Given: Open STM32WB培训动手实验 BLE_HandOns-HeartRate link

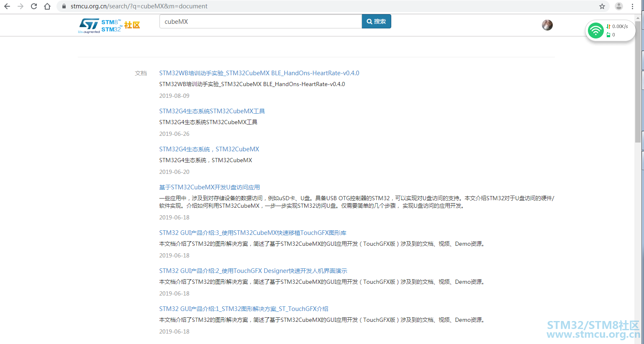Looking at the screenshot, I should [259, 73].
